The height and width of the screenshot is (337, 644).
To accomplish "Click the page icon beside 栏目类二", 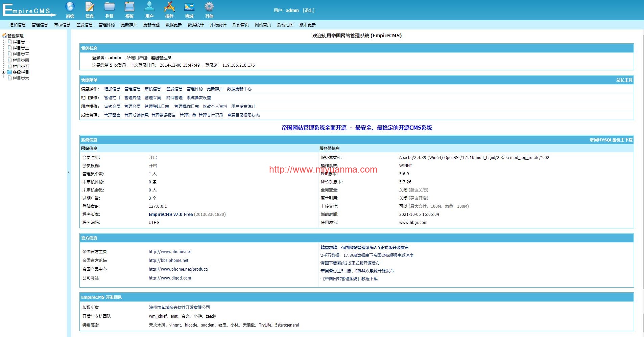I will 10,48.
